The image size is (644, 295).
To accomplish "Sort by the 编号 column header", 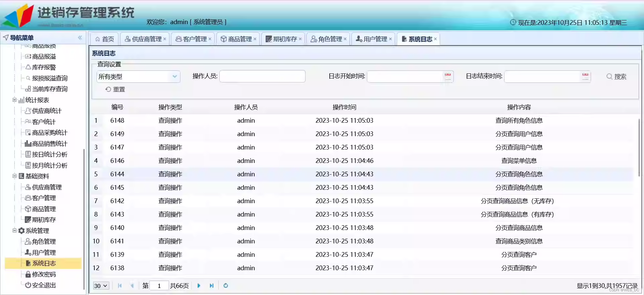I will point(117,107).
